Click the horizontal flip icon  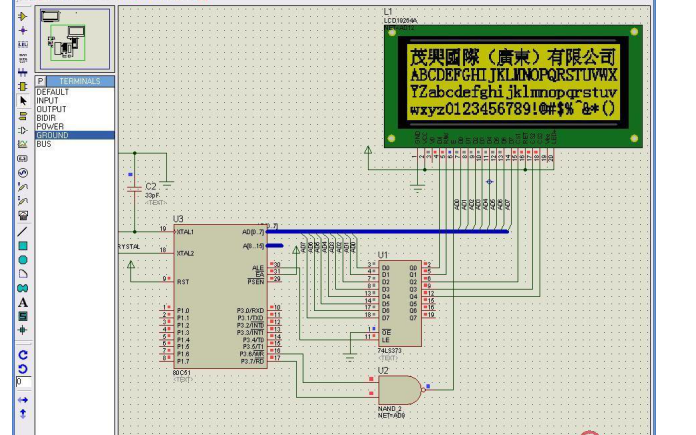click(23, 400)
